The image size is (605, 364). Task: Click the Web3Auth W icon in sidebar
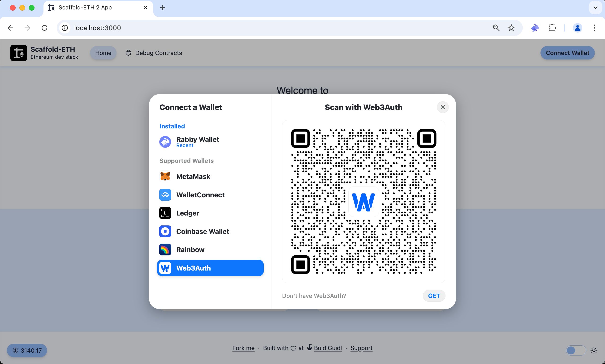[x=165, y=268]
